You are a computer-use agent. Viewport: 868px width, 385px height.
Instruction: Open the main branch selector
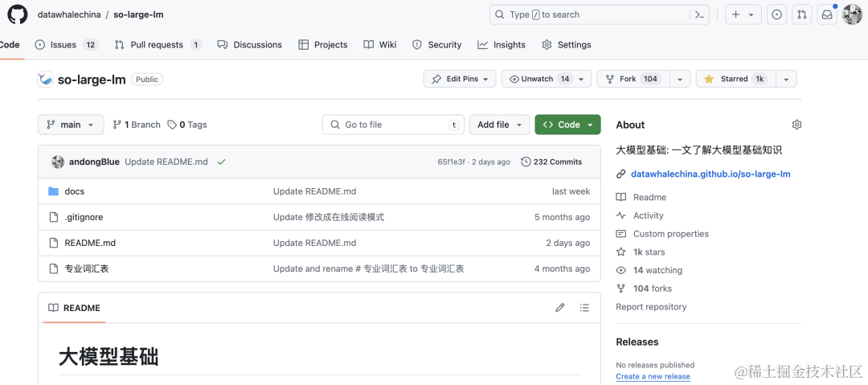pos(71,125)
